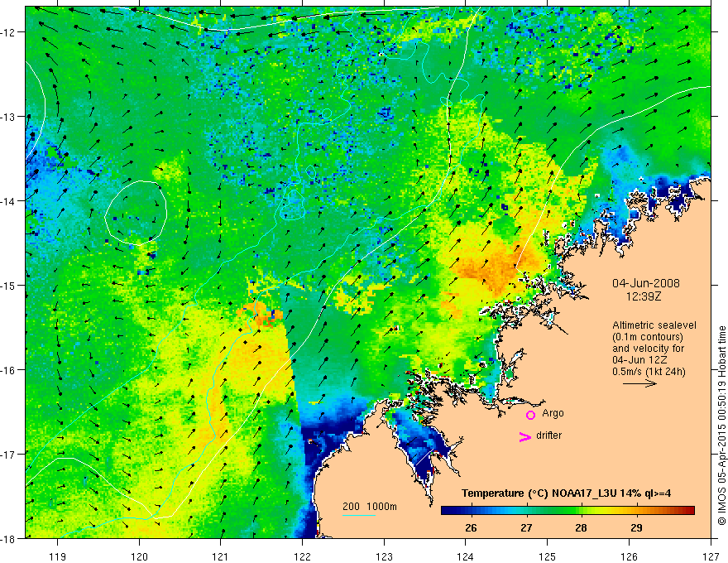Viewport: 728px width, 563px height.
Task: Click the IMOS copyright timestamp text
Action: pos(721,426)
